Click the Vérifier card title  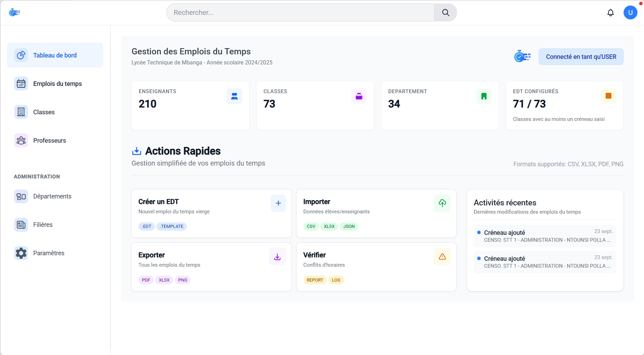(x=315, y=255)
